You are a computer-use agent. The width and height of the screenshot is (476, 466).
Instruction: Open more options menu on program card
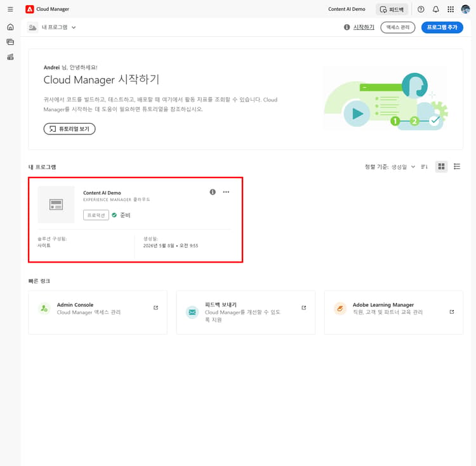tap(226, 192)
